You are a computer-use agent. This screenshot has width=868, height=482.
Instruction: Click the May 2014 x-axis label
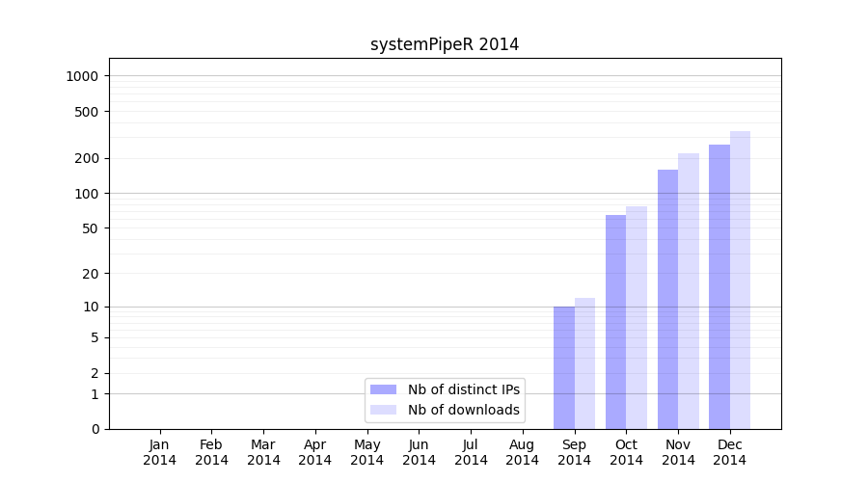(x=367, y=452)
